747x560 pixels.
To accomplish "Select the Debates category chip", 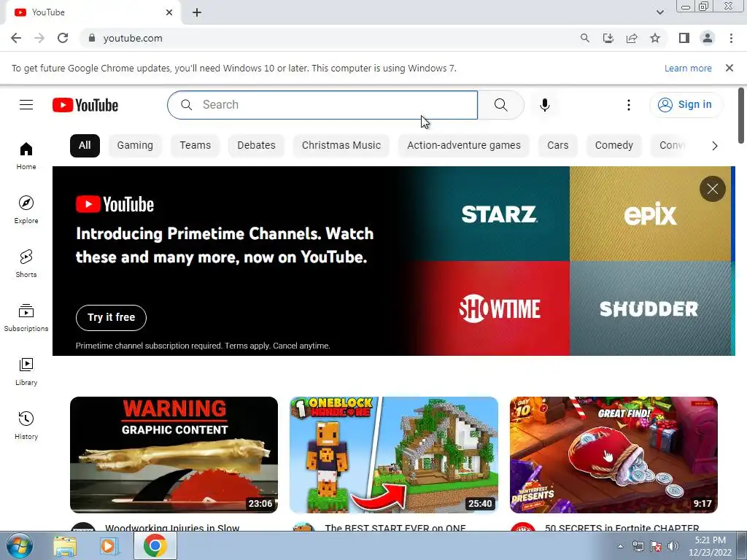I will tap(256, 145).
